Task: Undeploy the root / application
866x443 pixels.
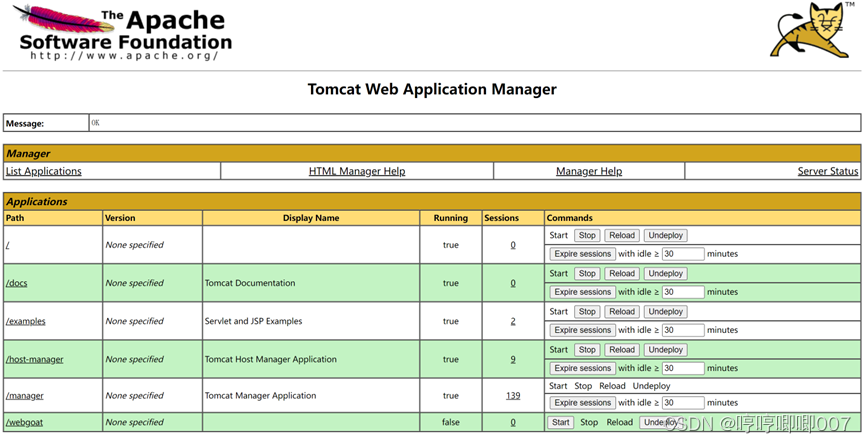Action: (x=666, y=235)
